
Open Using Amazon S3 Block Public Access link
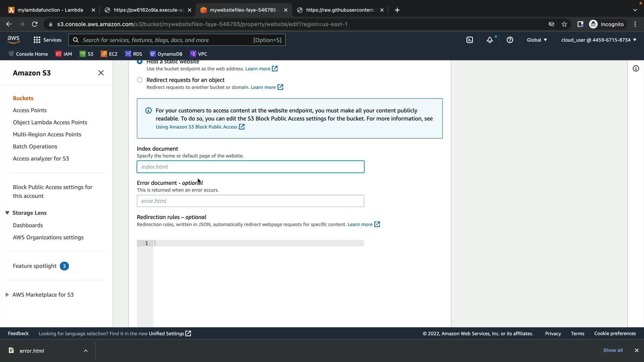[x=196, y=127]
